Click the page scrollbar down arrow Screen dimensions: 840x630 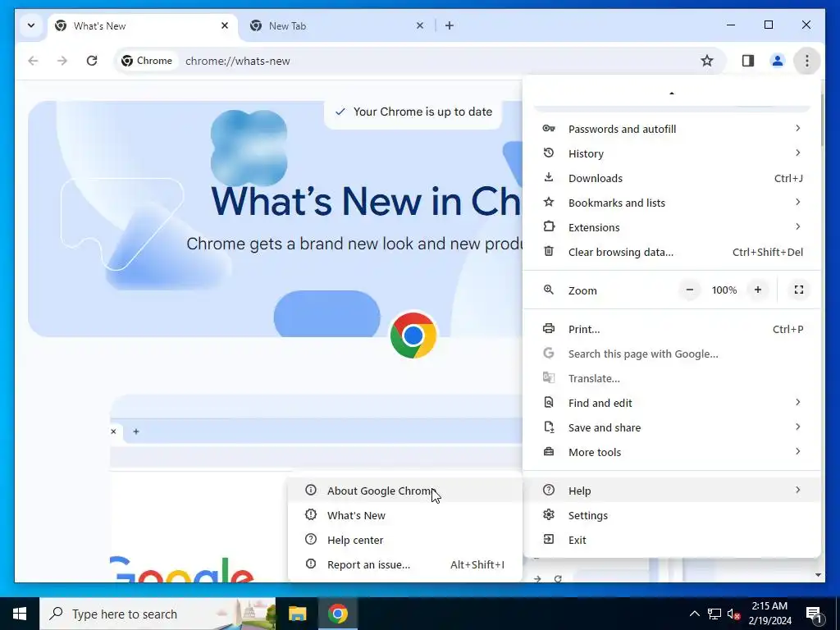(x=818, y=575)
